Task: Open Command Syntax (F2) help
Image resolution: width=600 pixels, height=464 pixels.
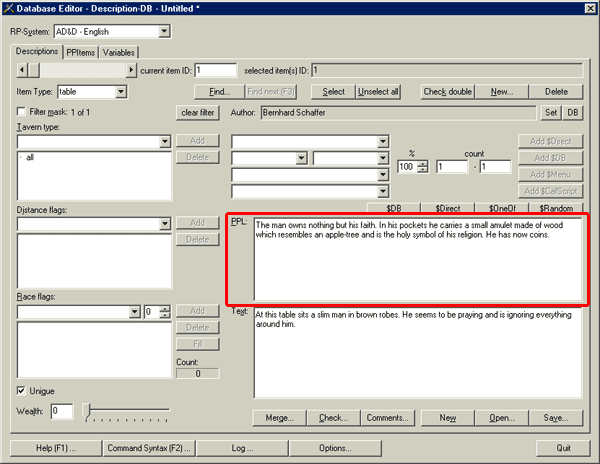Action: point(148,447)
